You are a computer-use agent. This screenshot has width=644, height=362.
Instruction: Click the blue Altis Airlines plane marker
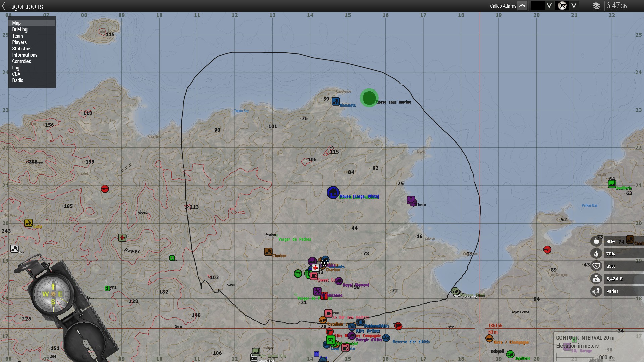352,327
